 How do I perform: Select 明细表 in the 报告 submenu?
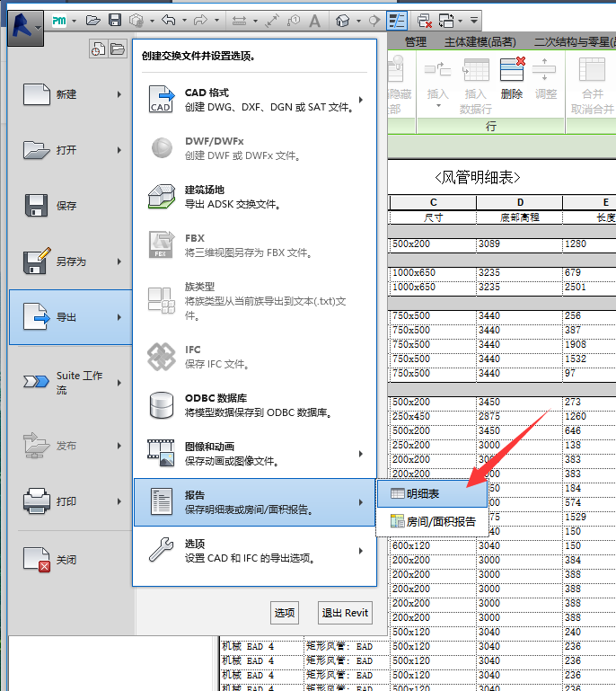pos(432,493)
